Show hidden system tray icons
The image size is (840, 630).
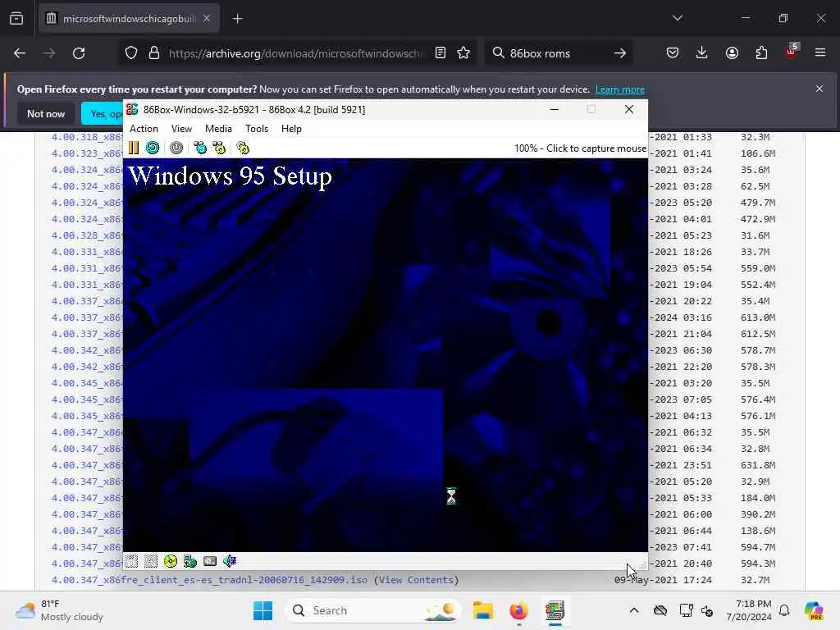point(634,610)
